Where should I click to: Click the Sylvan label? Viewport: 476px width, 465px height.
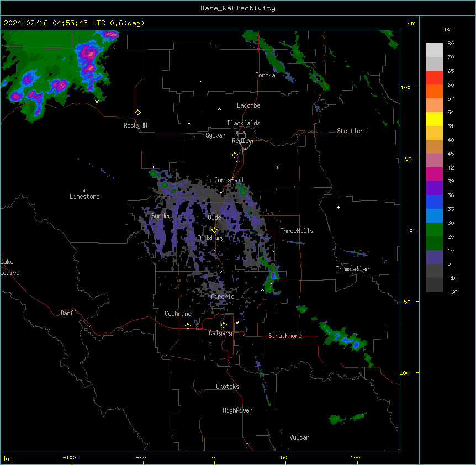tap(215, 135)
